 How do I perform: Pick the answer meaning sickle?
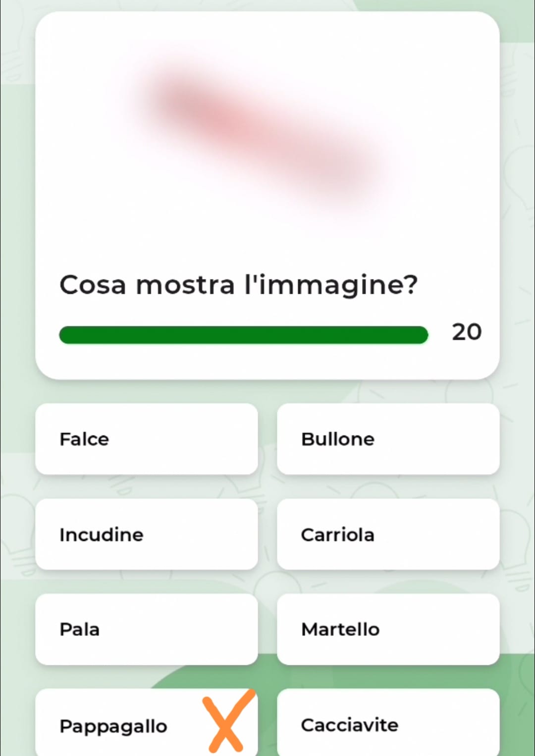146,439
